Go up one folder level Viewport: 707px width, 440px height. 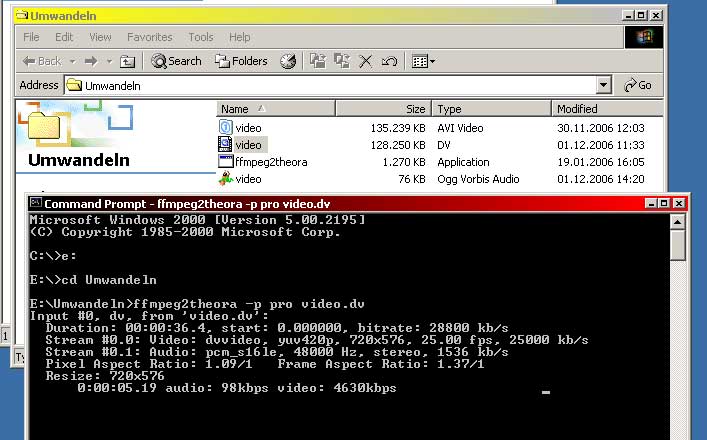[128, 61]
